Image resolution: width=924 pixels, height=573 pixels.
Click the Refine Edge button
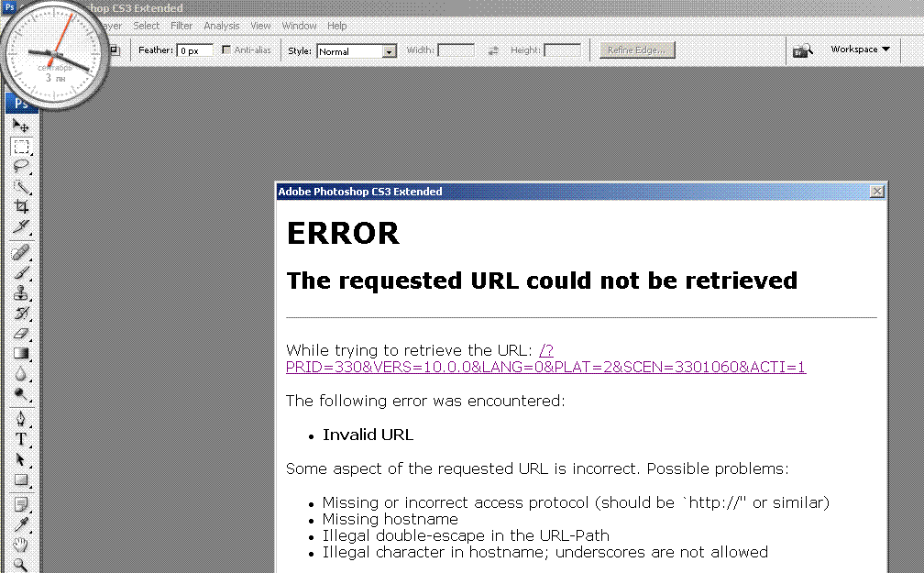tap(637, 50)
